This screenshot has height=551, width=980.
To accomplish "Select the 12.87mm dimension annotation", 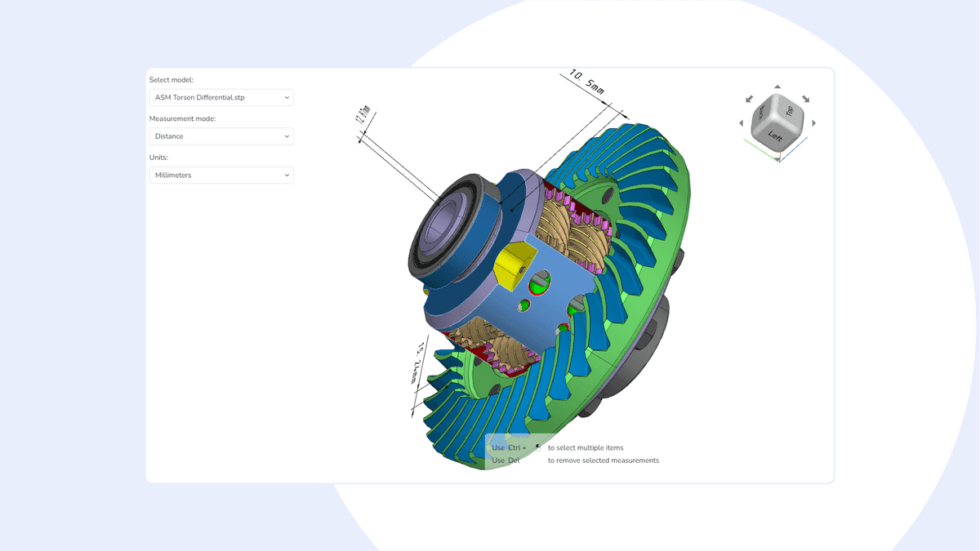I will click(x=363, y=115).
